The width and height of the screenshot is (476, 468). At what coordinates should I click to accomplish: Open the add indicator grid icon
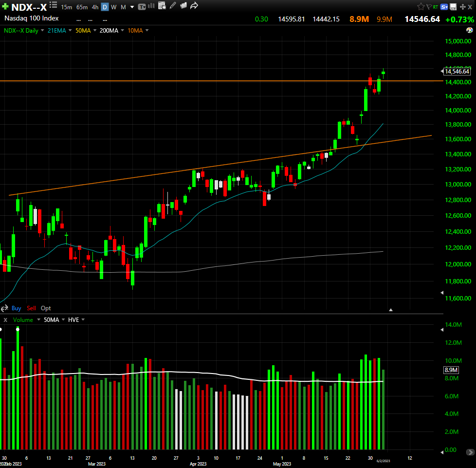[x=162, y=5]
